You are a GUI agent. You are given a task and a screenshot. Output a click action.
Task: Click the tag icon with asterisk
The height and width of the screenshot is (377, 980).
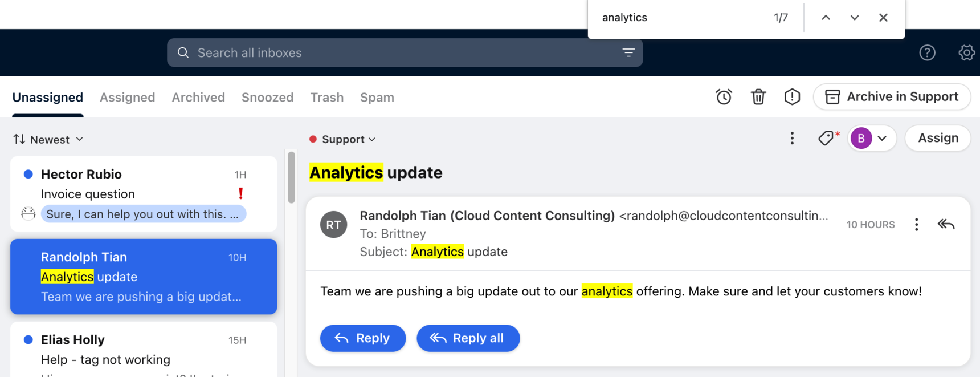pyautogui.click(x=828, y=138)
